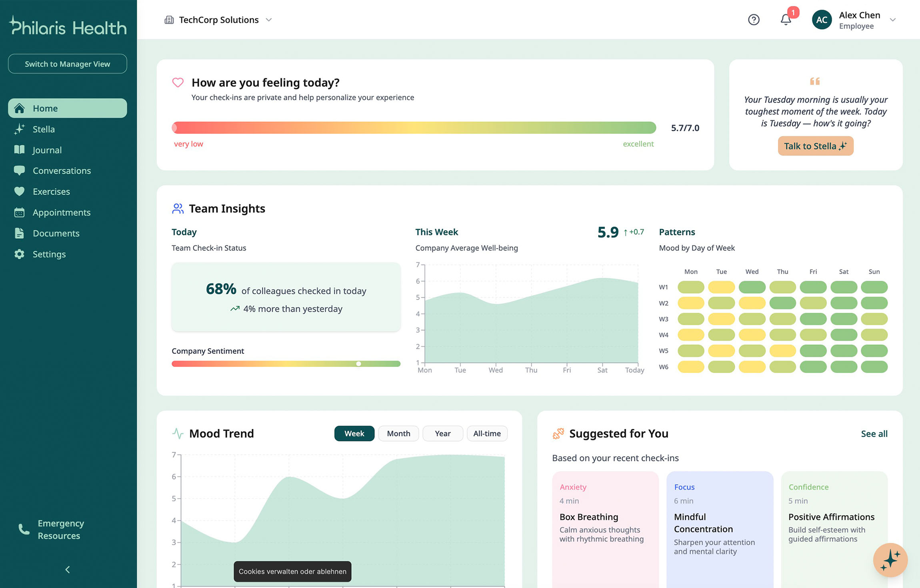
Task: Click the help question mark icon
Action: click(x=754, y=19)
